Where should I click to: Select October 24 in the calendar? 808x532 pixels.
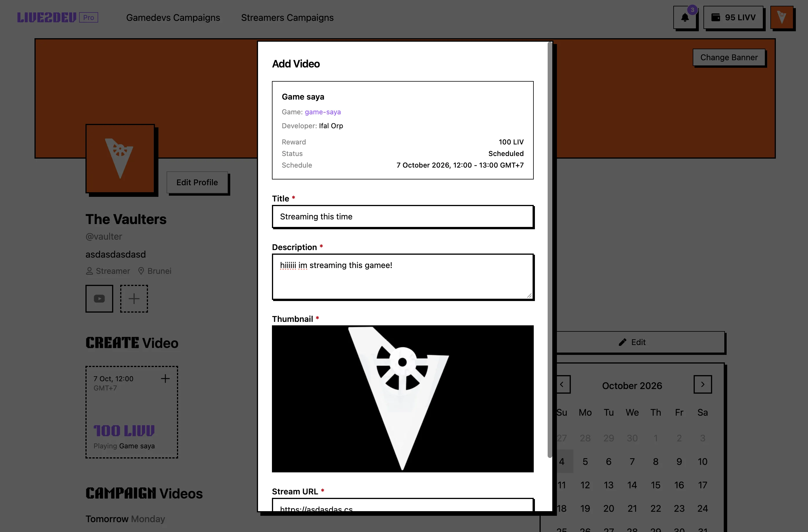click(x=703, y=508)
